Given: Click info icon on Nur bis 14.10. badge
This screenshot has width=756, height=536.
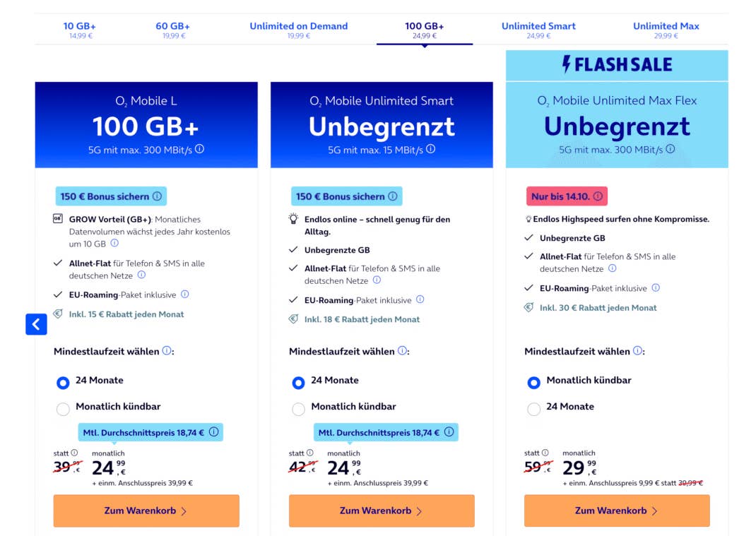Looking at the screenshot, I should pos(598,196).
